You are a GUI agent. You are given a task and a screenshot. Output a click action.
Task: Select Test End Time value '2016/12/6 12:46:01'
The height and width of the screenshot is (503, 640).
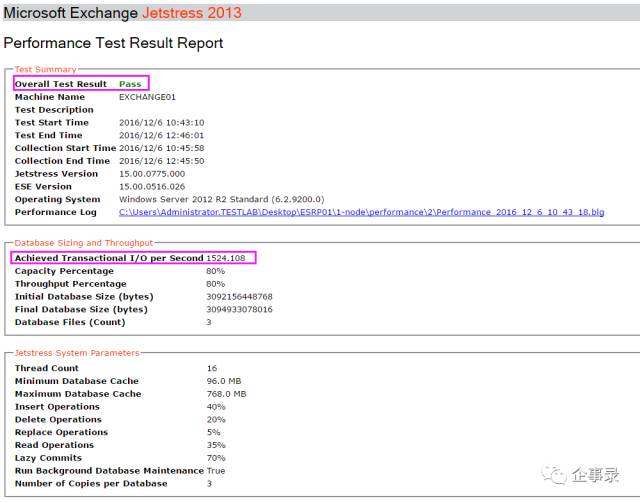(x=161, y=136)
